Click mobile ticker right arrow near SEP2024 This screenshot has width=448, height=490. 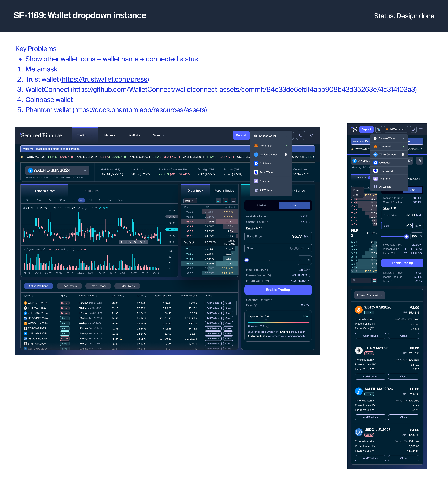coord(422,149)
